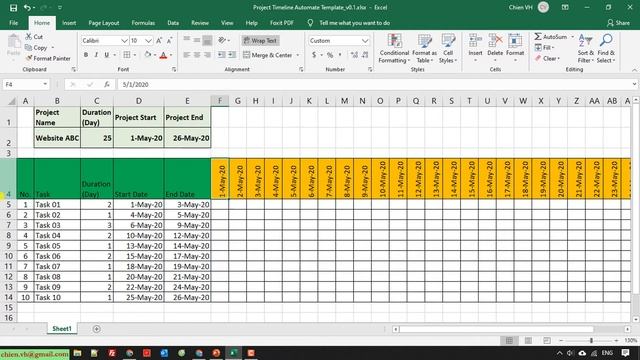
Task: Open the File tab
Action: click(x=13, y=23)
